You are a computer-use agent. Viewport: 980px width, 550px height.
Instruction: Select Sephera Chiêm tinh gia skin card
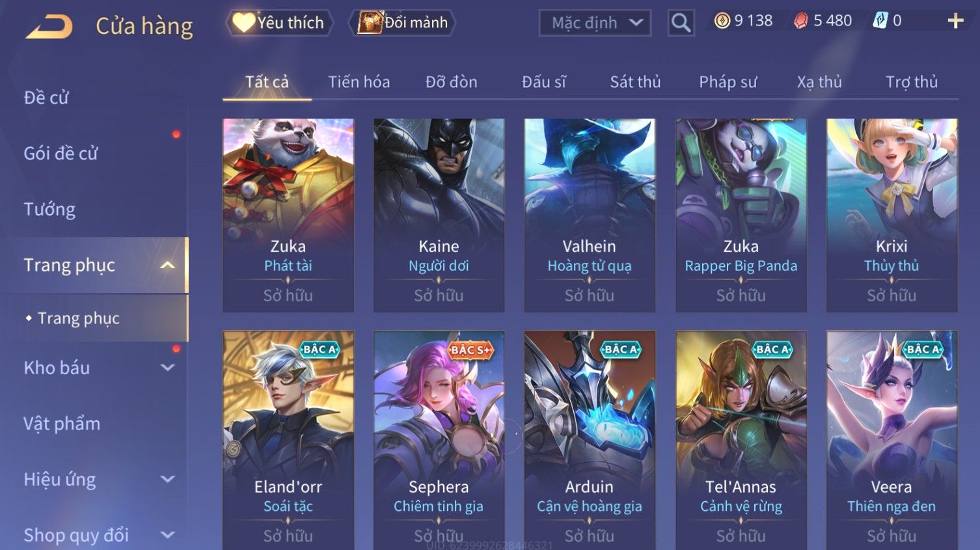coord(439,440)
